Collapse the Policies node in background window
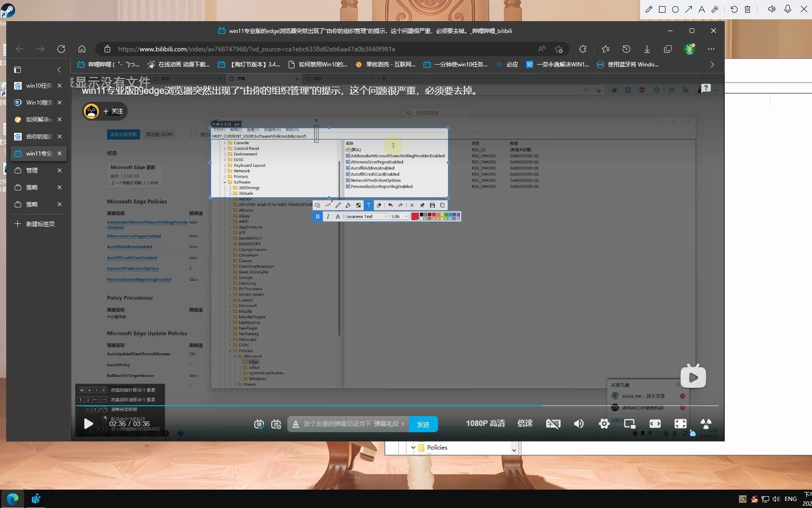 (x=413, y=448)
